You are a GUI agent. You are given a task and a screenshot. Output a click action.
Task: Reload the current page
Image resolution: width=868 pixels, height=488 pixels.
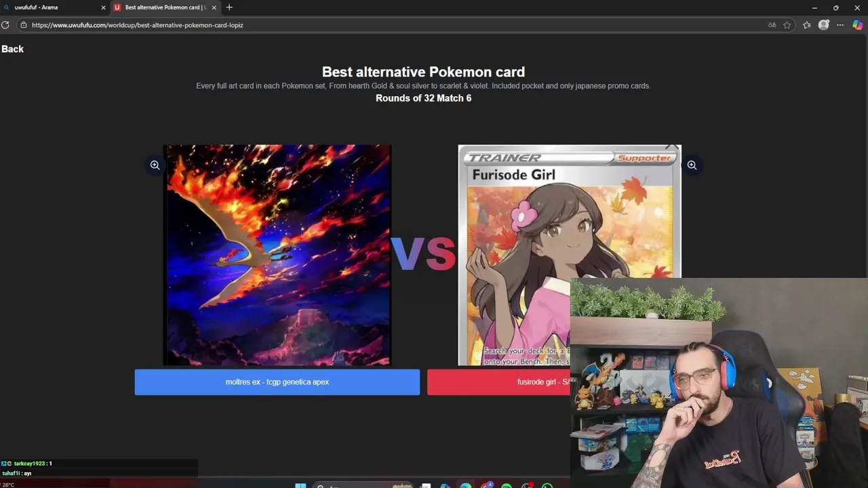click(5, 25)
